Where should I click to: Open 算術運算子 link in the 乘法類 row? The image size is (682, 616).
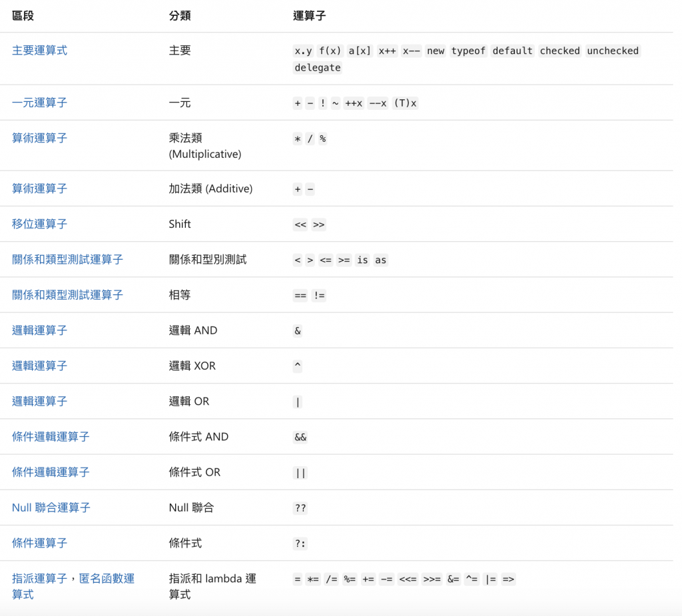click(39, 139)
